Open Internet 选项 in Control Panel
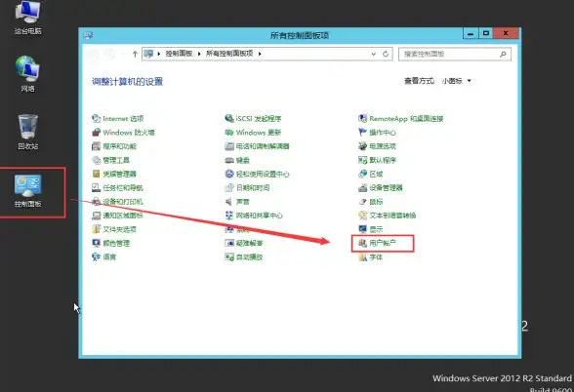This screenshot has width=574, height=392. tap(117, 119)
